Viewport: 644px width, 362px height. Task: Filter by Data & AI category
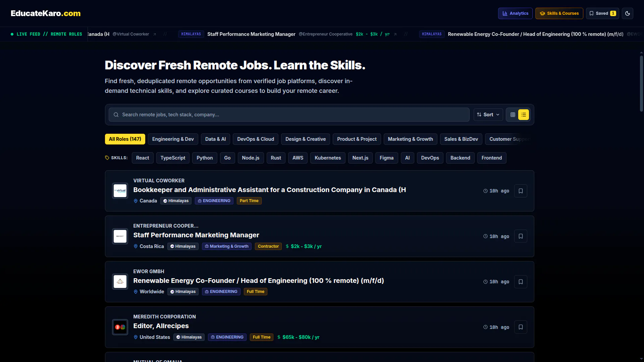[x=215, y=139]
